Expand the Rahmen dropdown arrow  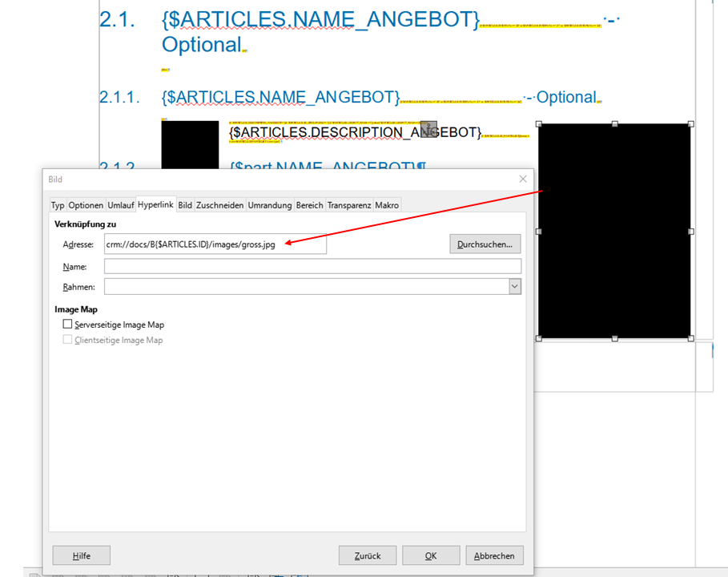tap(514, 286)
